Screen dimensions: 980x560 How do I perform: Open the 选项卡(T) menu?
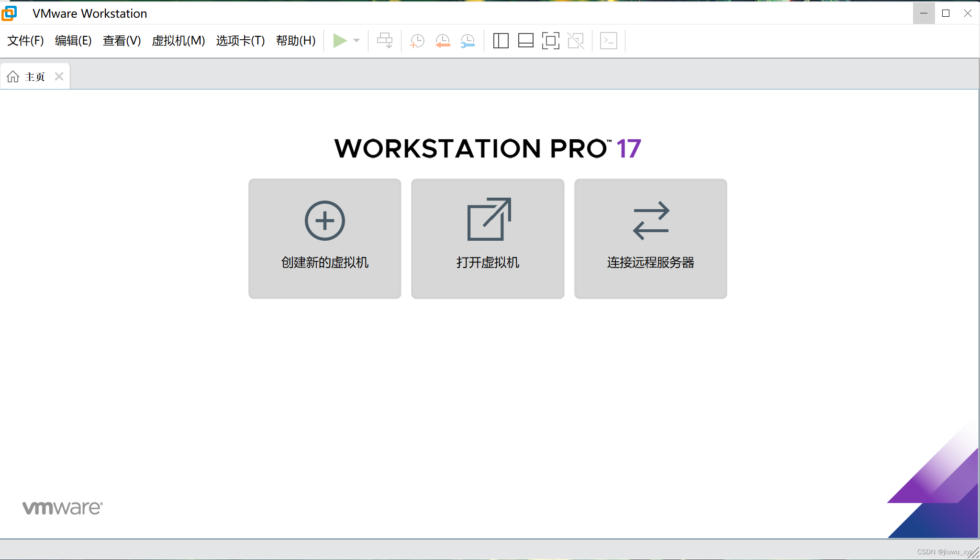pos(240,41)
